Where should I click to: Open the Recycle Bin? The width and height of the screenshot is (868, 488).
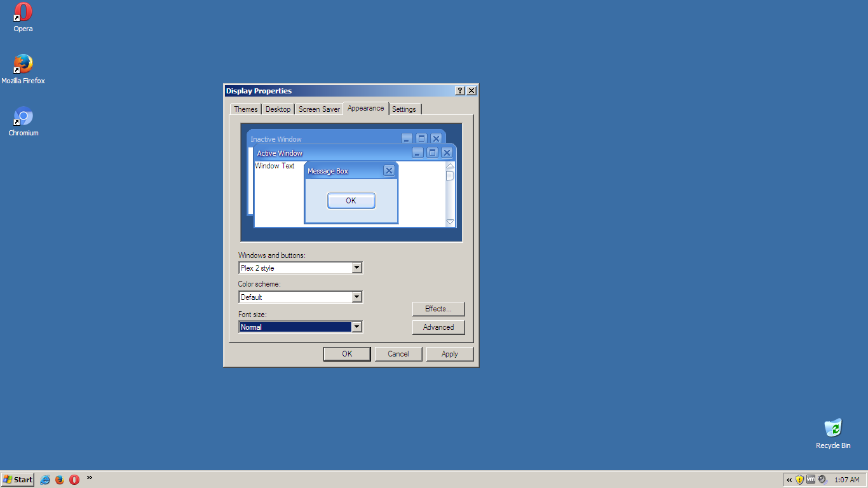833,427
